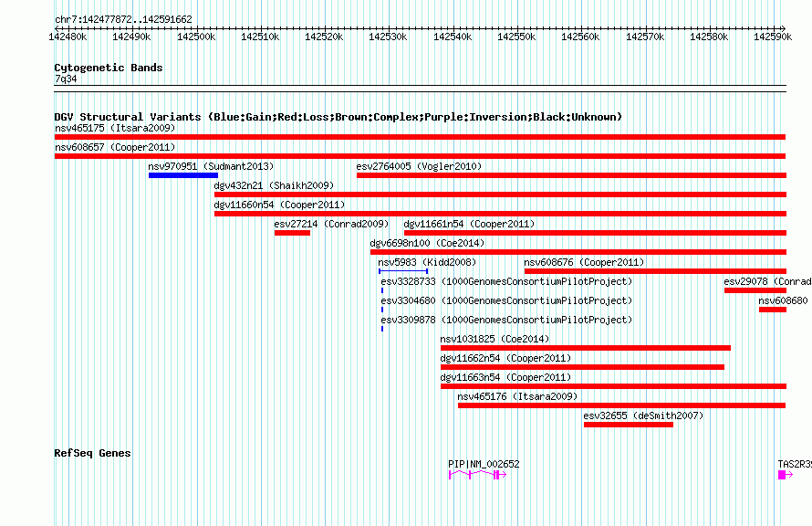Open the Cytogenetic Bands track title
The image size is (812, 526).
109,68
